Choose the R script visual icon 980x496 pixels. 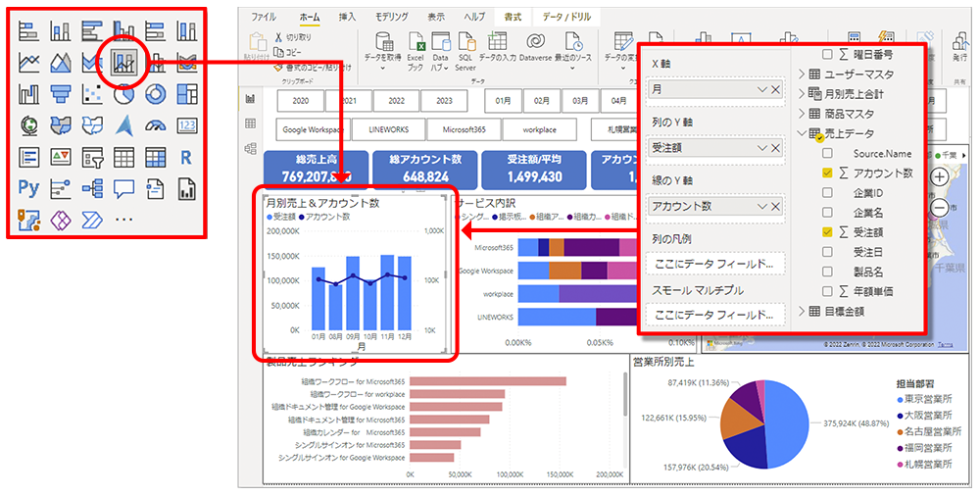pos(186,157)
